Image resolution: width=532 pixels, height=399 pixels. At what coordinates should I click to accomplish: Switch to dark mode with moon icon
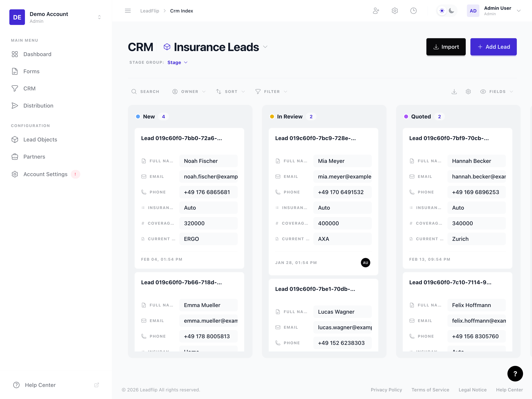(452, 11)
